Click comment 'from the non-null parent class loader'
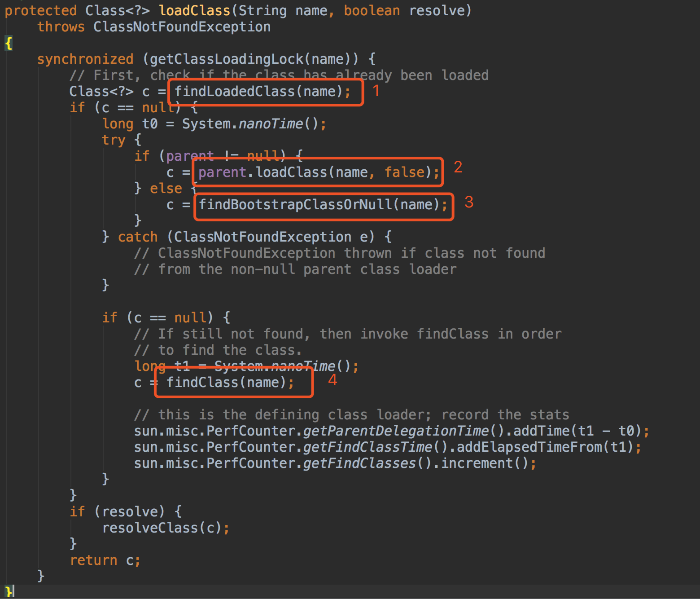 coord(295,269)
